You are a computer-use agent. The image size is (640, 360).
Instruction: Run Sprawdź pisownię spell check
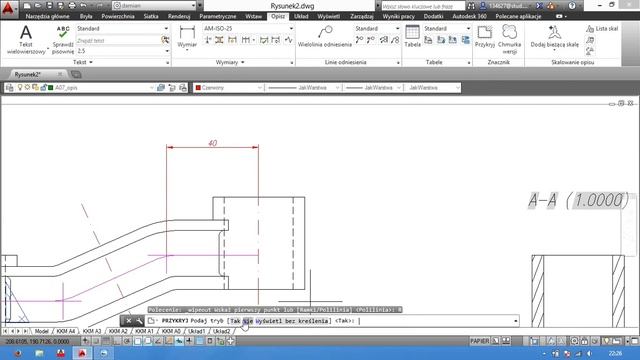(63, 40)
